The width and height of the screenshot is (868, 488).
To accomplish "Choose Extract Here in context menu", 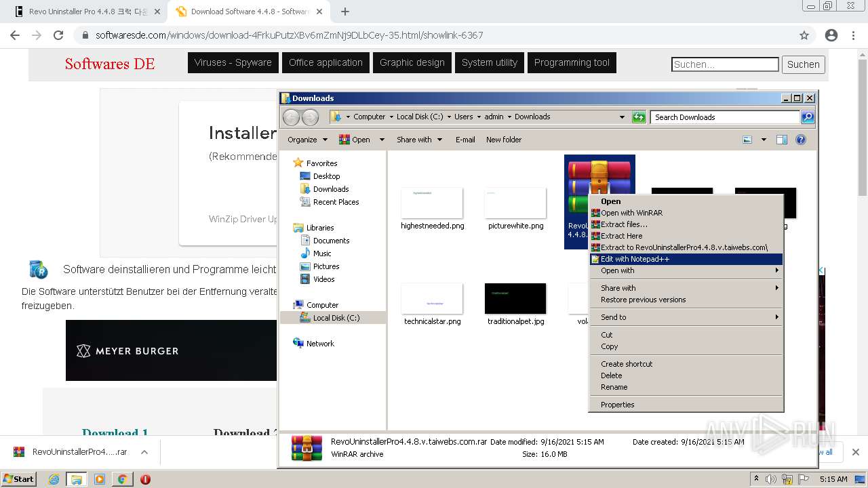I will (686, 236).
